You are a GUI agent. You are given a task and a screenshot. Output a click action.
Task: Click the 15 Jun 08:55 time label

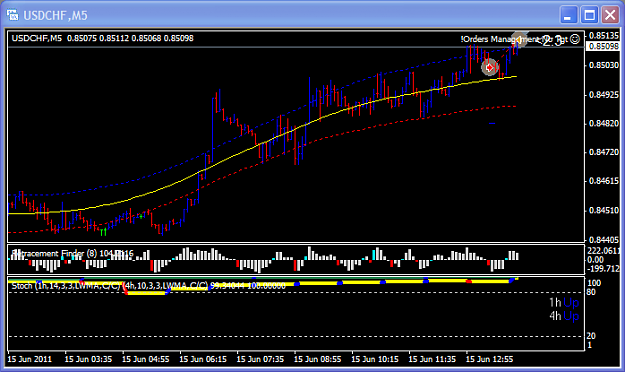coord(317,359)
